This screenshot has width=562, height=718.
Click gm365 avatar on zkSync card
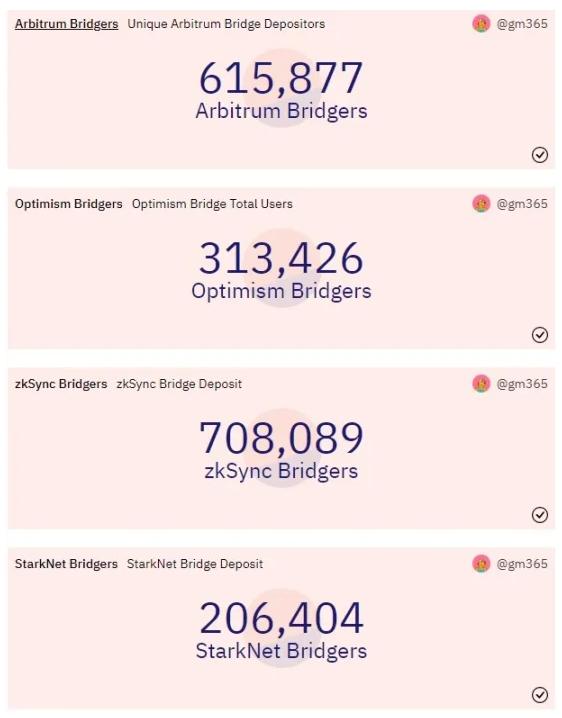click(x=481, y=383)
